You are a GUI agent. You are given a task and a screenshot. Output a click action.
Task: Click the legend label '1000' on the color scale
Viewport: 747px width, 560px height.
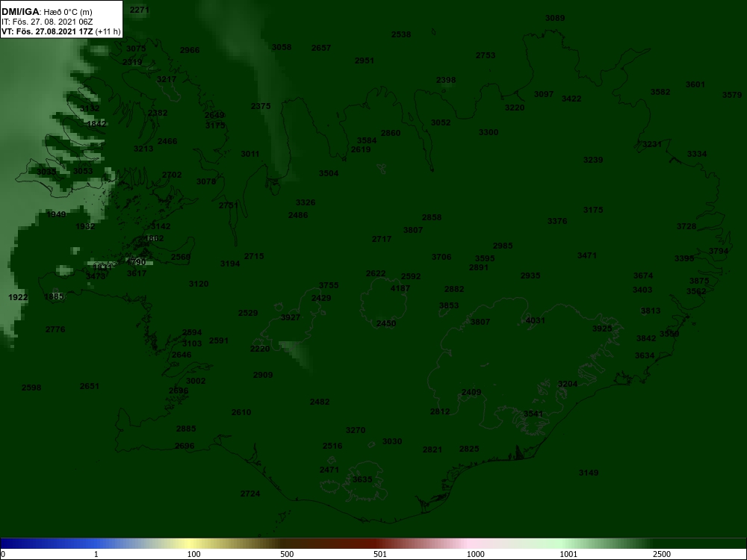(x=475, y=554)
